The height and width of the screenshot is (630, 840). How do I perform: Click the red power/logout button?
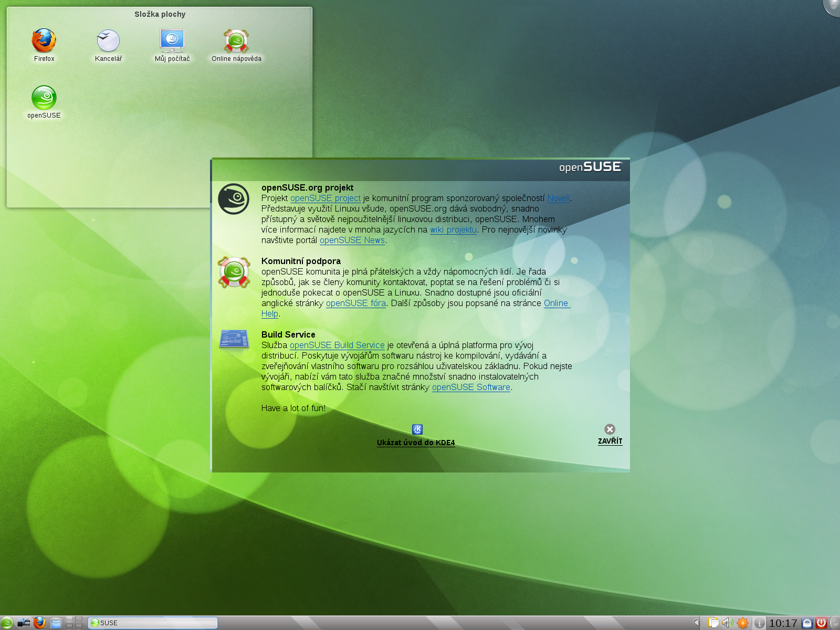tap(822, 623)
